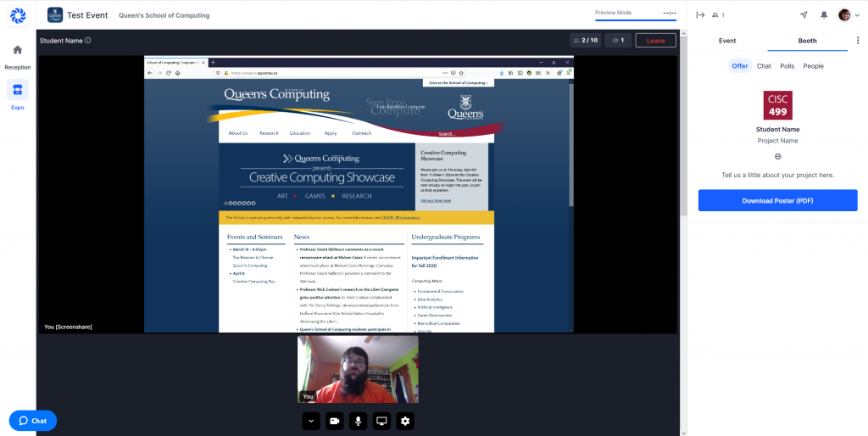Click the Hopin logo icon
This screenshot has width=868, height=436.
point(18,15)
